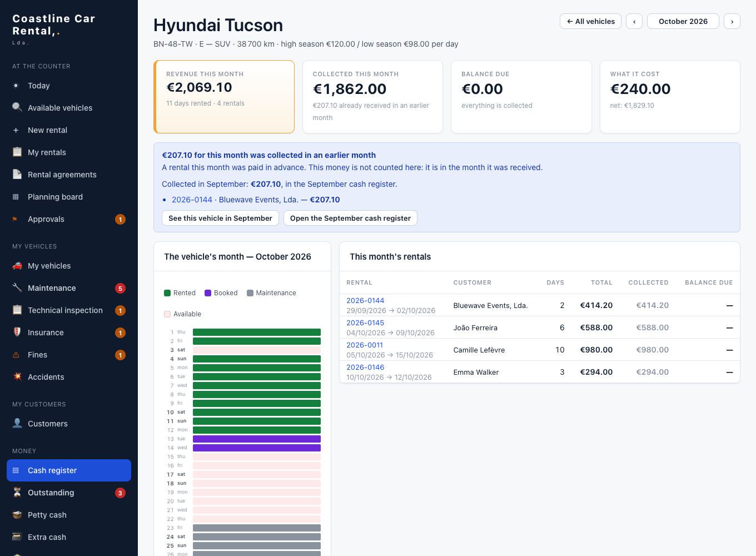This screenshot has height=556, width=756.
Task: Click the sun icon beside Today
Action: click(x=16, y=86)
